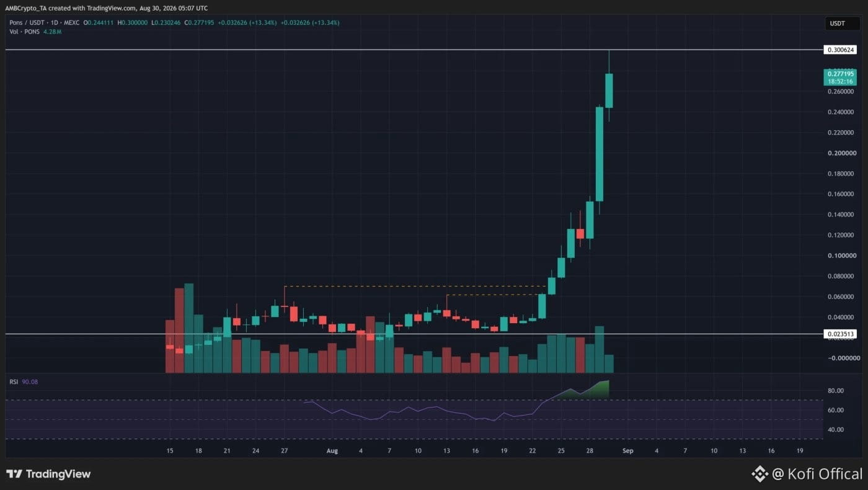Click the -0.000000 price axis label
The width and height of the screenshot is (868, 490).
click(x=843, y=358)
